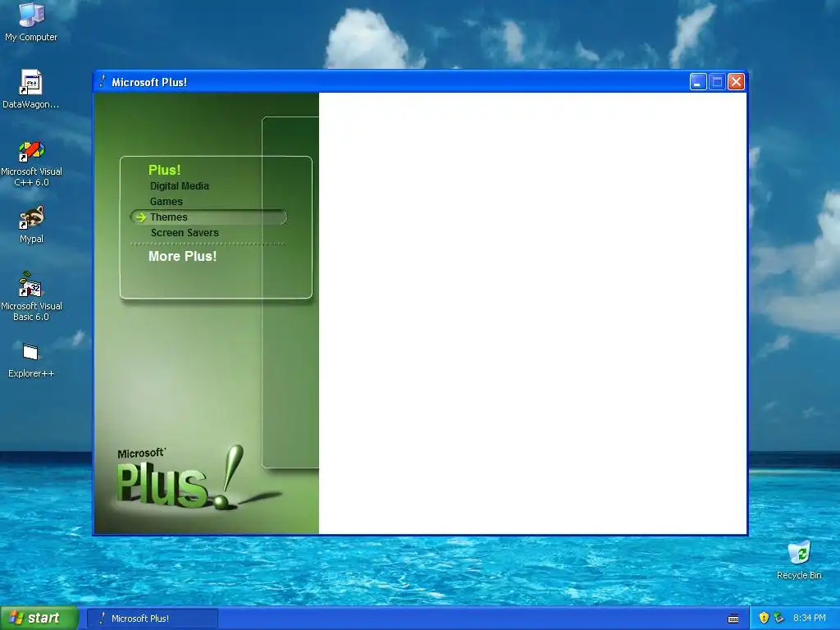Open the Recycle Bin
This screenshot has height=630, width=840.
[x=799, y=559]
